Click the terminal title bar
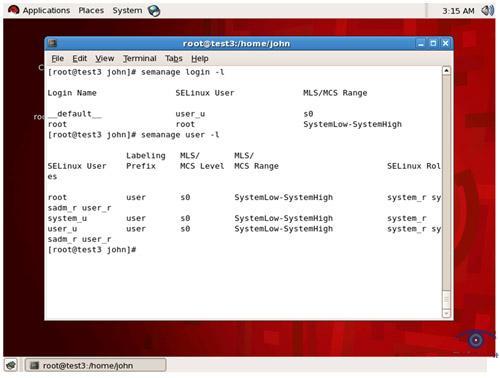The width and height of the screenshot is (500, 378). (236, 44)
